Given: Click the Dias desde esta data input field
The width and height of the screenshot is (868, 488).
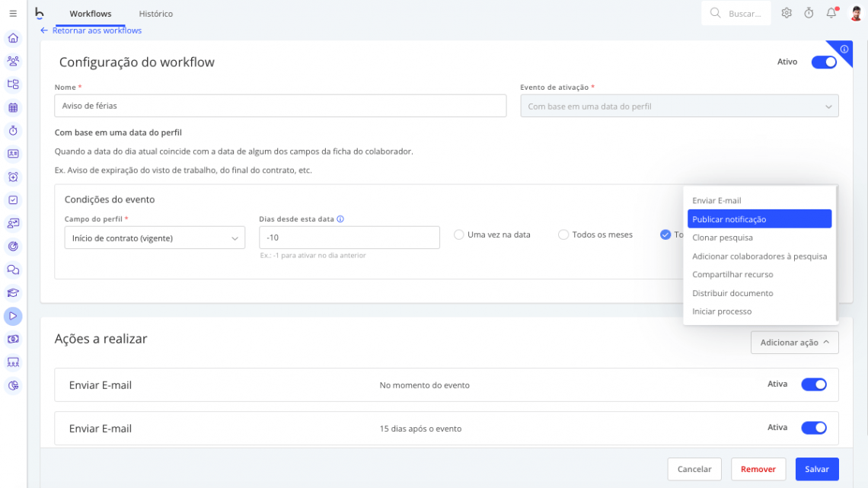Looking at the screenshot, I should click(349, 237).
